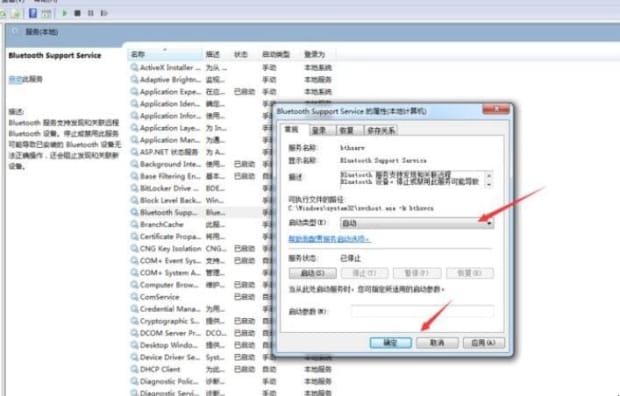
Task: Open the help link about service startup options
Action: (329, 239)
